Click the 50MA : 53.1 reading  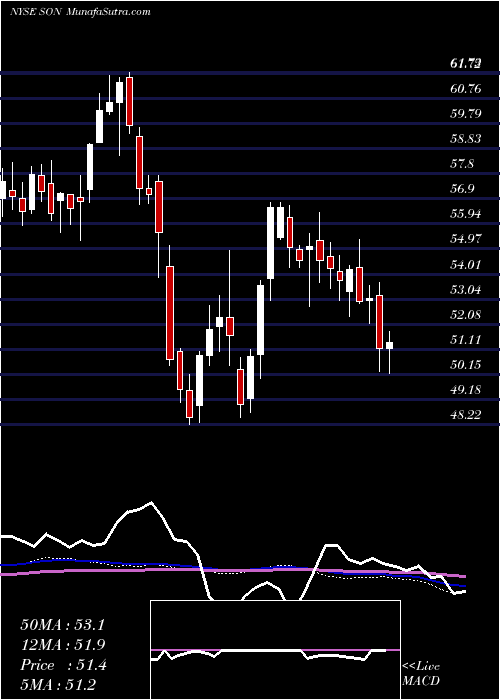[x=62, y=625]
